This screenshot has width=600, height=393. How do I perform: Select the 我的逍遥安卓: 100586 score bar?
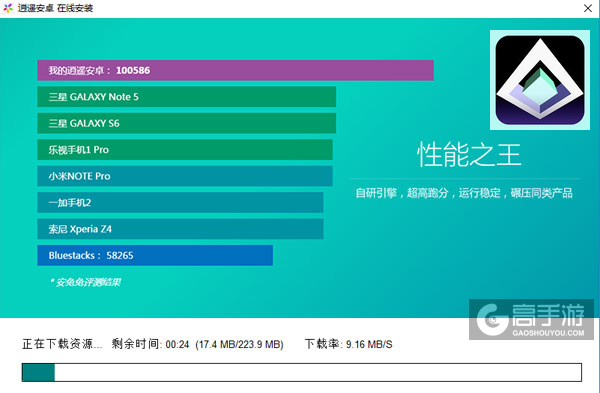[x=235, y=70]
